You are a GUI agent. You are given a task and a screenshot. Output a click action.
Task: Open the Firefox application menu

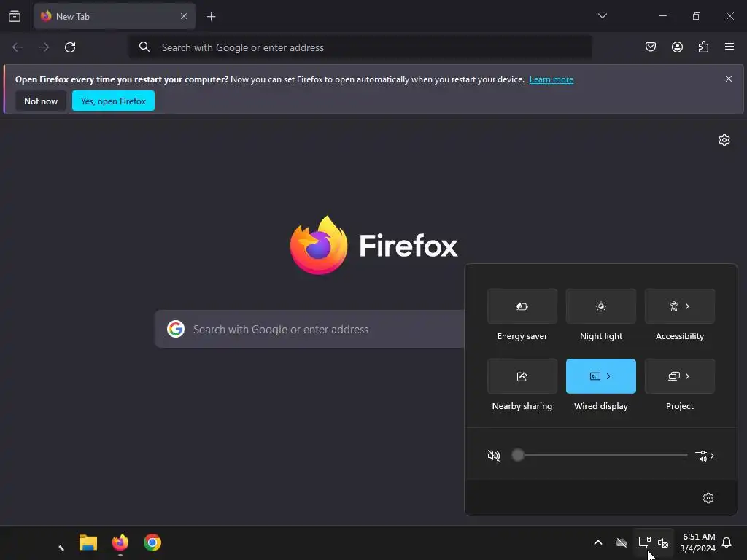(x=729, y=47)
